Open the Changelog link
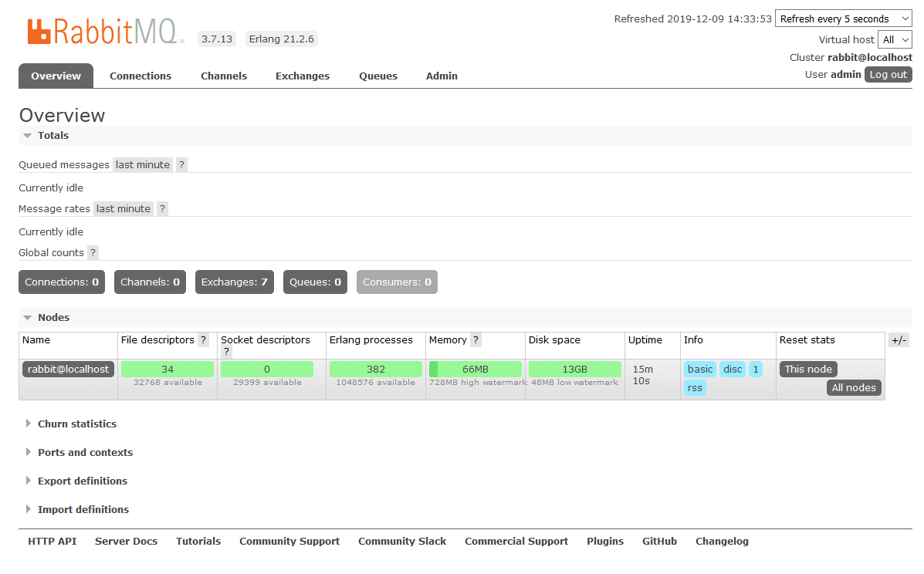The image size is (924, 574). tap(722, 542)
